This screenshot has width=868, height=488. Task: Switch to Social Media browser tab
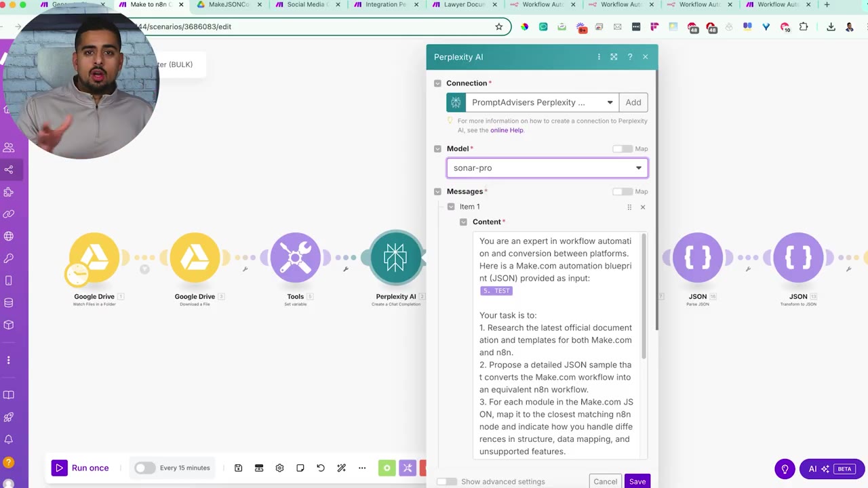(x=308, y=5)
